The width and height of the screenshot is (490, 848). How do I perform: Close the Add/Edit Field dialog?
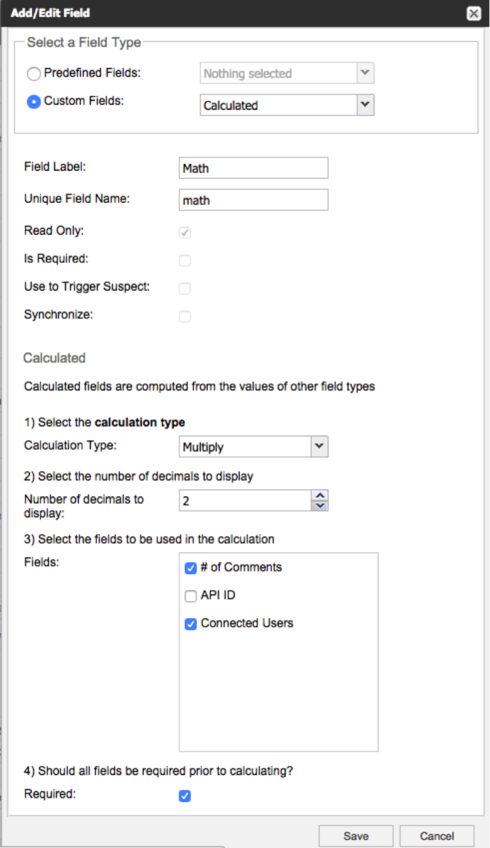tap(474, 14)
